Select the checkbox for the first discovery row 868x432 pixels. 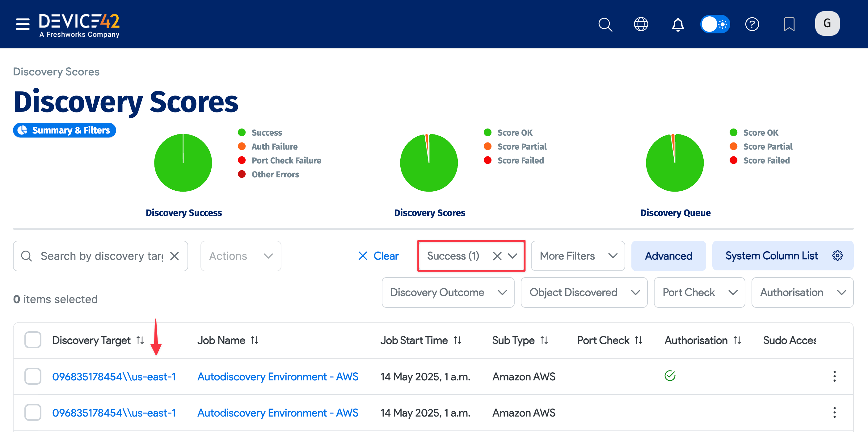click(x=32, y=376)
